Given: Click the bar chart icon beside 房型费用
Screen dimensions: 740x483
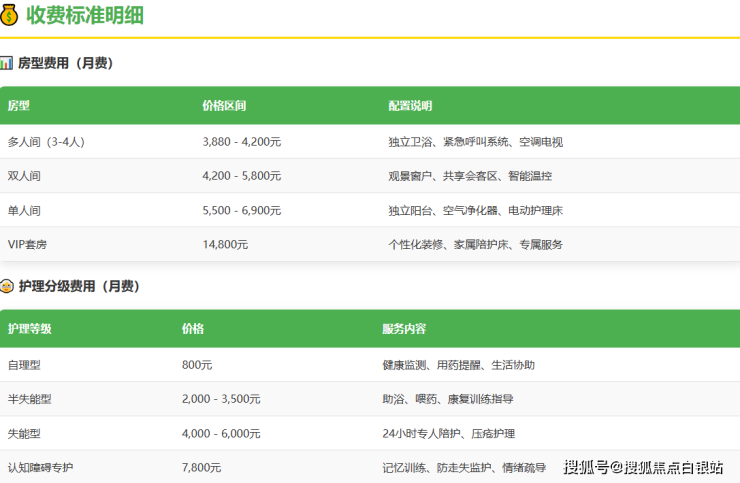Looking at the screenshot, I should (7, 63).
